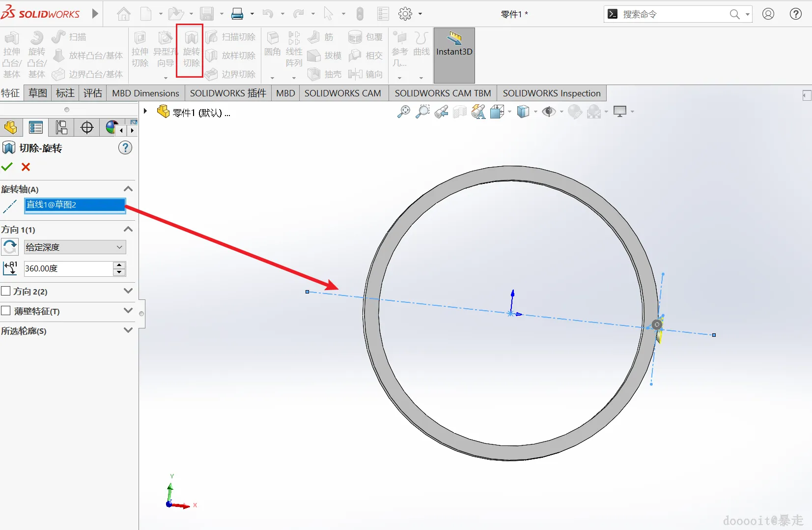Click the Revolved Cut (旋转切除) tool icon

(x=191, y=38)
